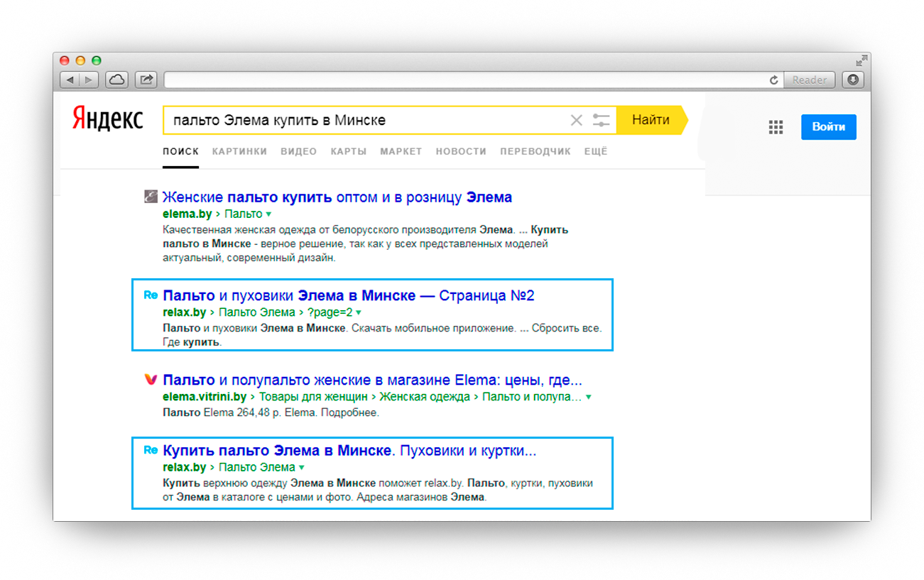Click snippet starting Качественная женская одежда
The height and width of the screenshot is (580, 924).
pyautogui.click(x=365, y=244)
